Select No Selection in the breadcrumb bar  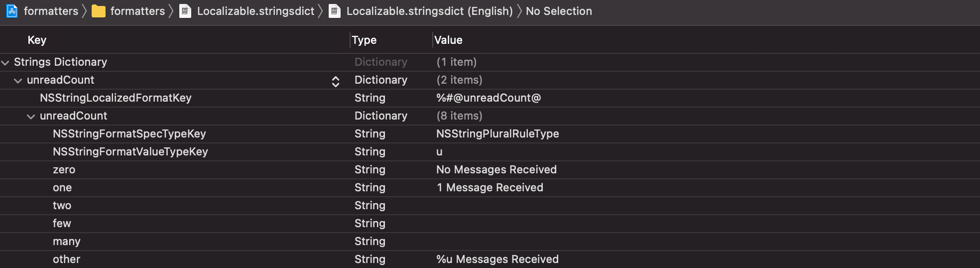coord(559,11)
